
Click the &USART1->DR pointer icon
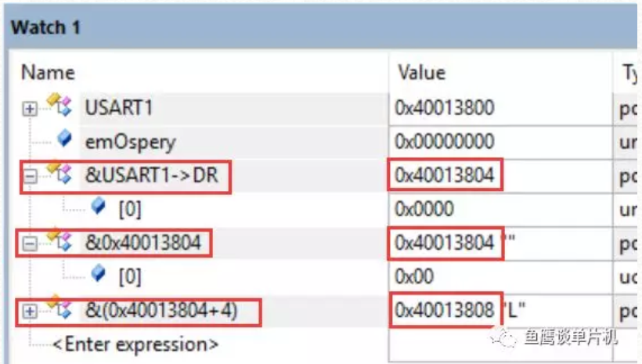[x=60, y=172]
